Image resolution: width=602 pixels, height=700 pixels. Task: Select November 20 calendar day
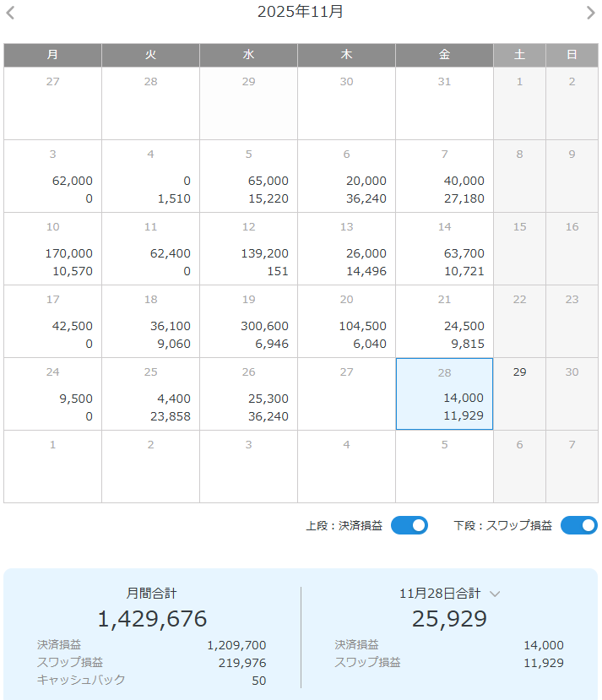click(346, 322)
